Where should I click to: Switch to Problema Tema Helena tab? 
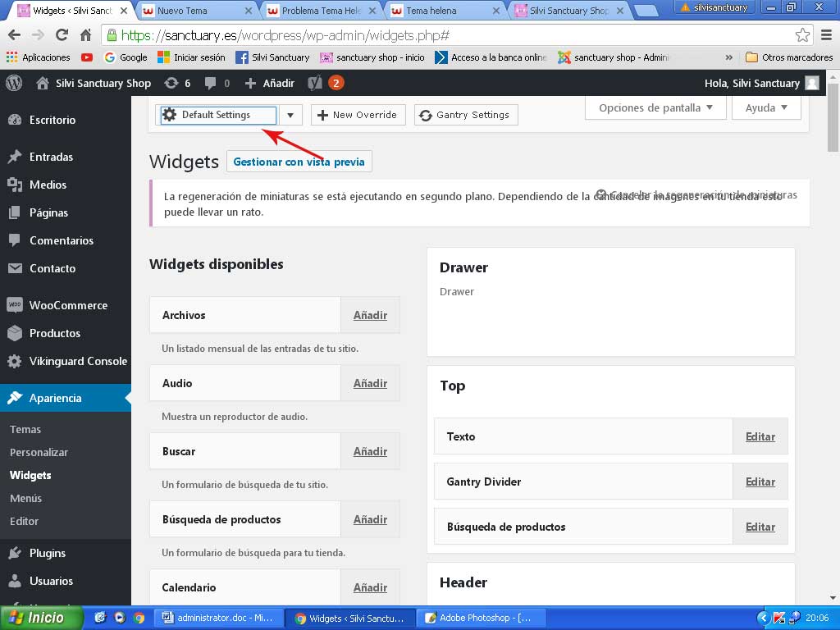click(x=321, y=11)
